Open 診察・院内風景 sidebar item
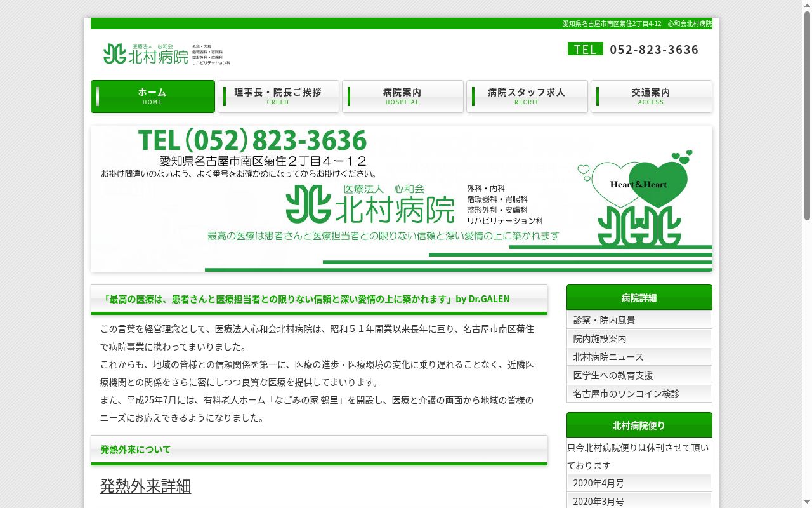 (639, 320)
